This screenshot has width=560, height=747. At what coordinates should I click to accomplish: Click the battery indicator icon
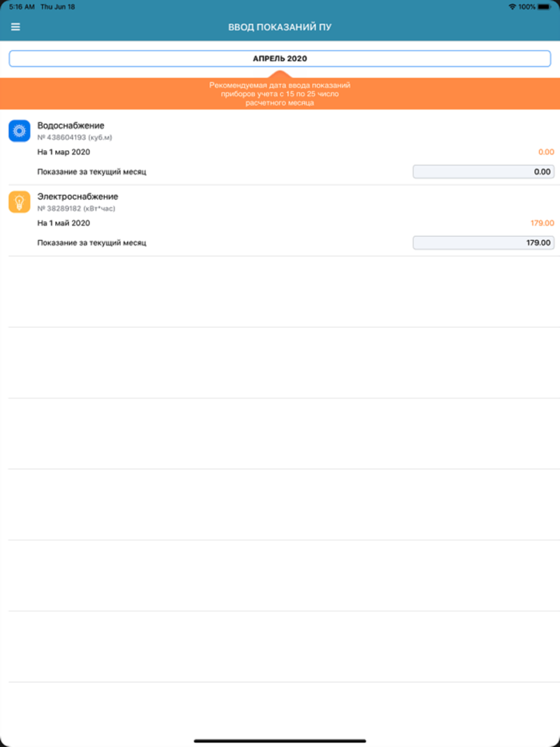click(545, 6)
